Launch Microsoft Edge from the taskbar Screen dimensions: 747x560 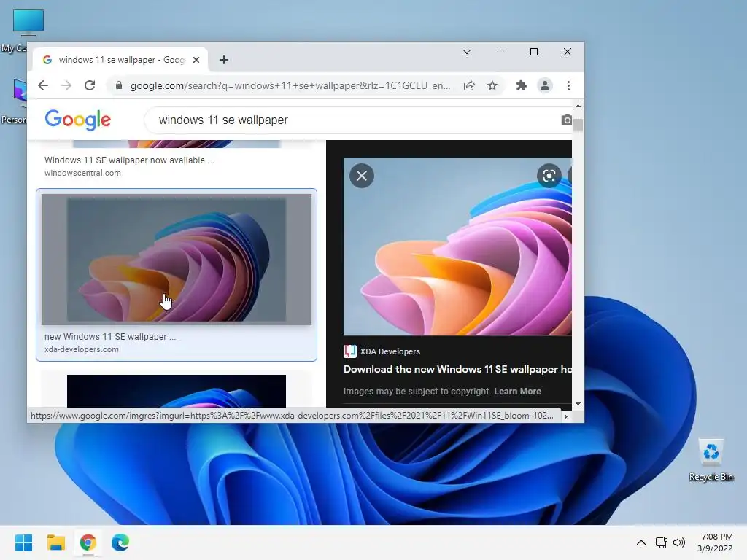click(120, 542)
